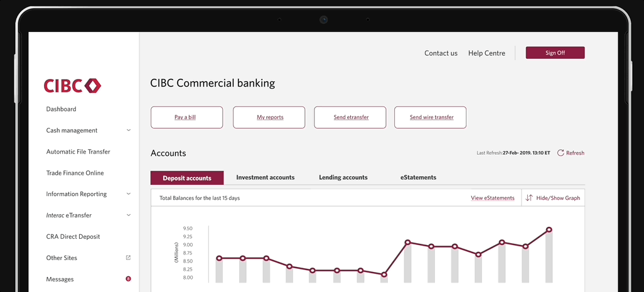Click 'Total Balances for the last 15 days'
Image resolution: width=644 pixels, height=292 pixels.
click(200, 198)
